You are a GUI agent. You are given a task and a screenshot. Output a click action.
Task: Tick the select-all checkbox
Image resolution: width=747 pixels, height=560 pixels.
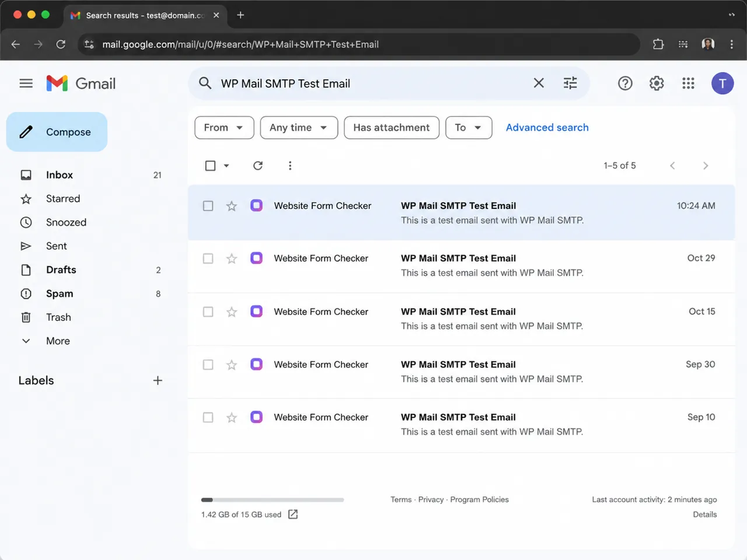coord(211,166)
